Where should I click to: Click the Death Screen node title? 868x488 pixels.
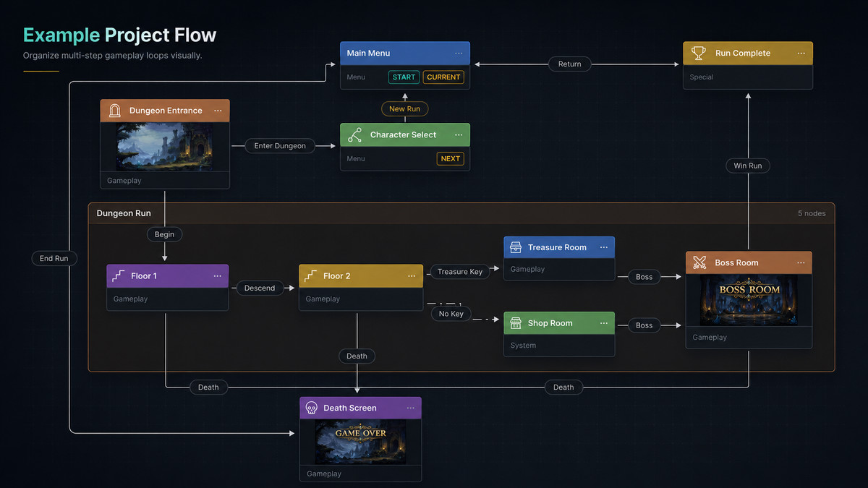350,408
